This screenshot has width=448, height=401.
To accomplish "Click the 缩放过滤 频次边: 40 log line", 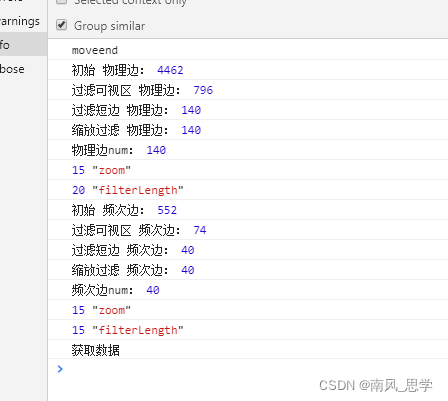I will tap(248, 270).
